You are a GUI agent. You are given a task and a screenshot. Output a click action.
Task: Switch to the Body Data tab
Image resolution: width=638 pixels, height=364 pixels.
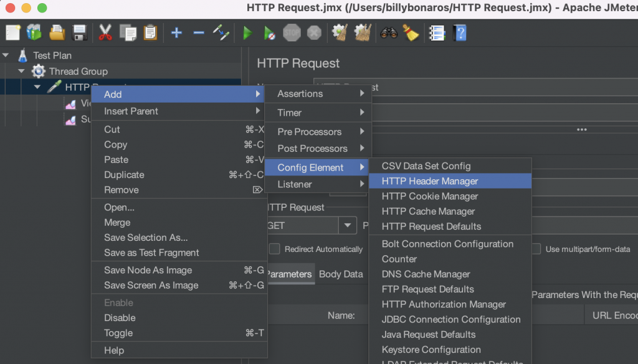pyautogui.click(x=341, y=274)
